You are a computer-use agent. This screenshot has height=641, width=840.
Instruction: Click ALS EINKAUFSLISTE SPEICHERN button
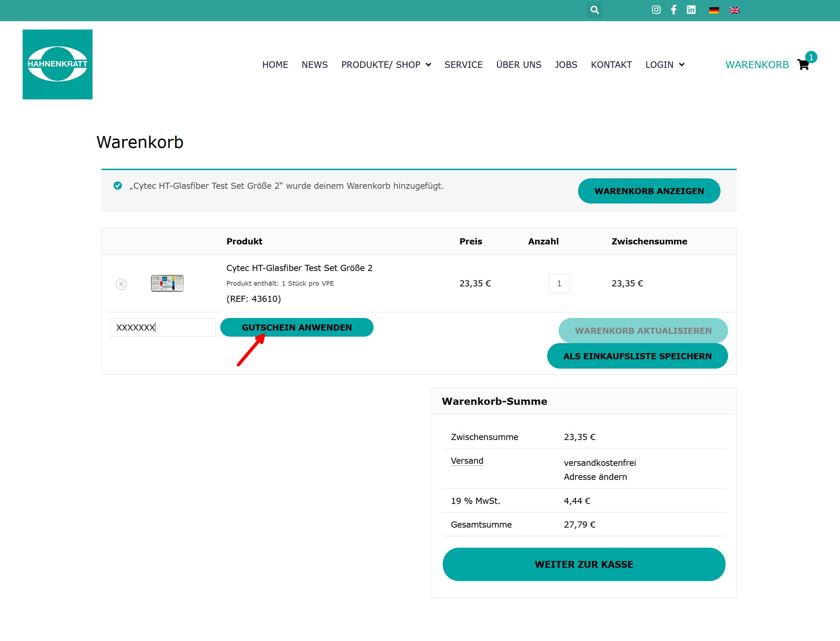point(637,356)
